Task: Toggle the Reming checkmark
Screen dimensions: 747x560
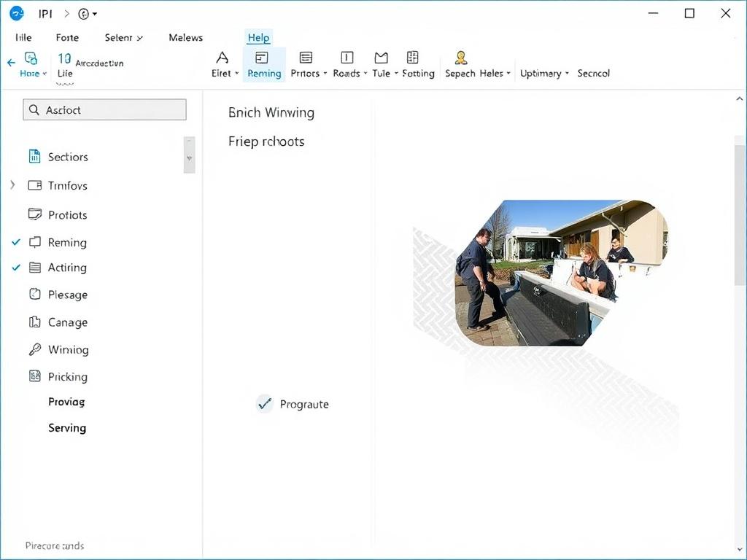Action: (16, 242)
